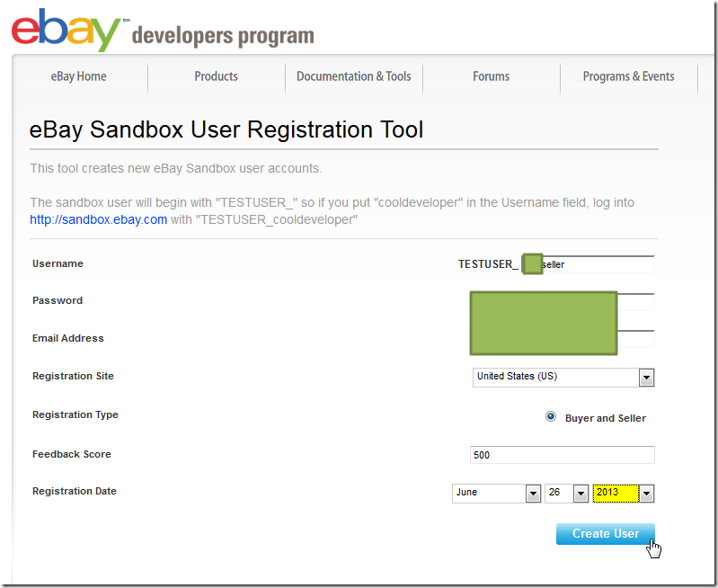The height and width of the screenshot is (588, 718).
Task: Click the 'TESTUSER_' prefix text
Action: [488, 264]
